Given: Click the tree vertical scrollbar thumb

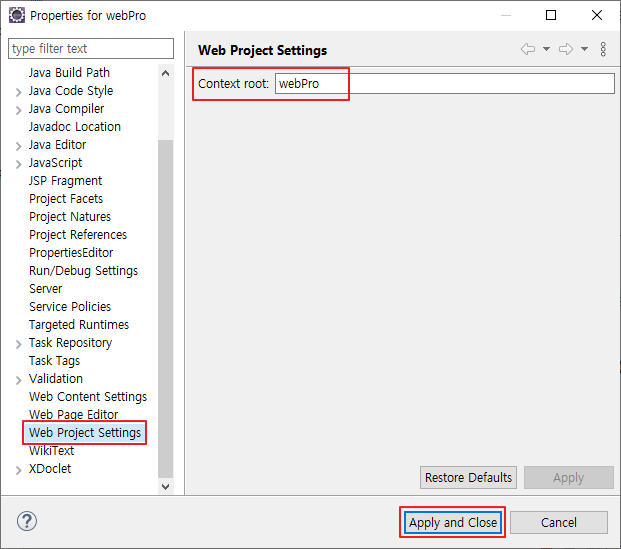Looking at the screenshot, I should tap(166, 309).
